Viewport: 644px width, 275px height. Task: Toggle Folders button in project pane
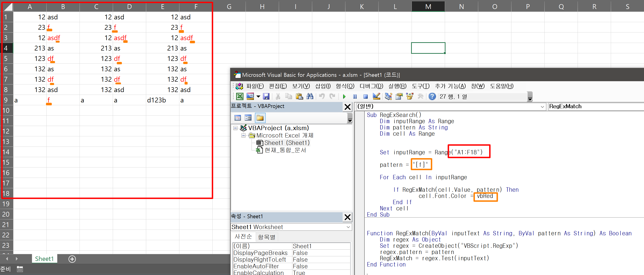[x=260, y=118]
